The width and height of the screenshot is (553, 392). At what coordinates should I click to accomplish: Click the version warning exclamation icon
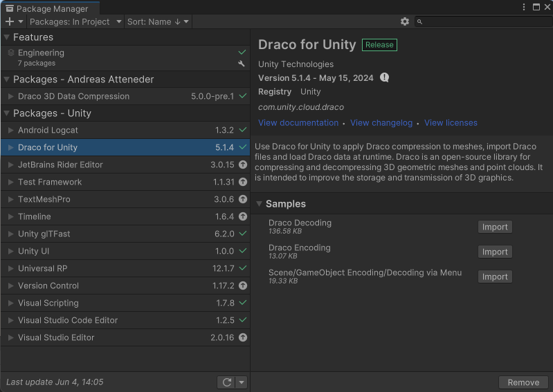pyautogui.click(x=384, y=77)
